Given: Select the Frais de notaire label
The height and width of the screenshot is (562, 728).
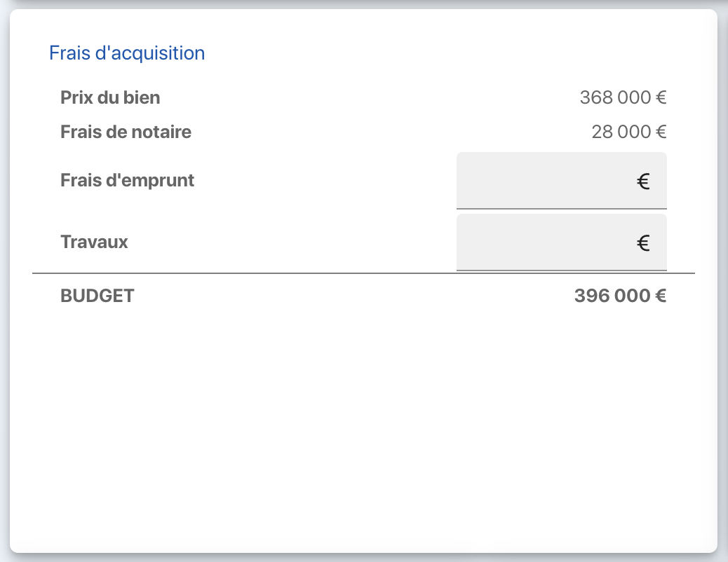Looking at the screenshot, I should point(126,132).
